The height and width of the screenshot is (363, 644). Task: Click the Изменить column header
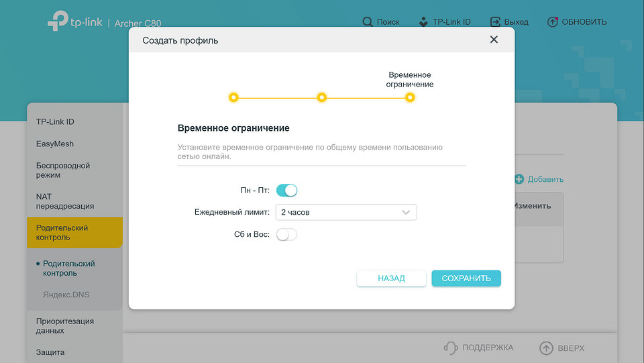click(x=533, y=206)
